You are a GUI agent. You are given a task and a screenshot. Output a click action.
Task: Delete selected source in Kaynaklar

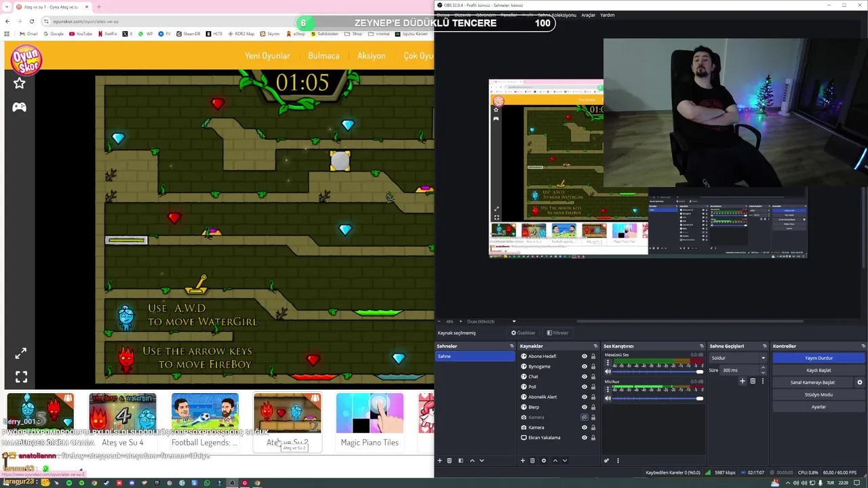532,461
